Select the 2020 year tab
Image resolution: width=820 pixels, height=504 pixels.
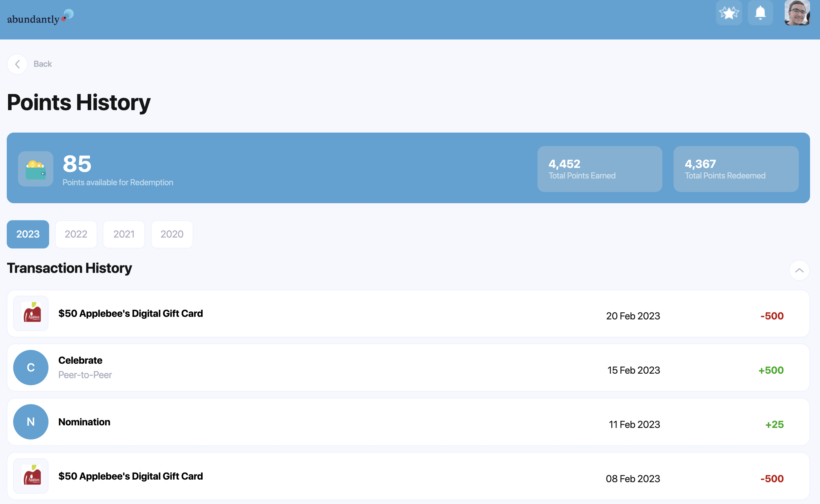pos(172,234)
